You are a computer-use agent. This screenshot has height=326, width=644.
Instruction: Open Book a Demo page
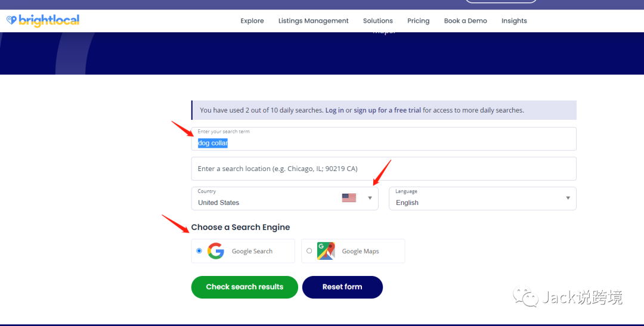[x=465, y=21]
